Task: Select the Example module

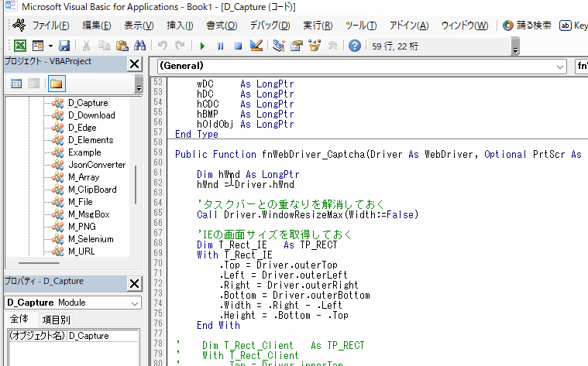Action: click(x=84, y=152)
